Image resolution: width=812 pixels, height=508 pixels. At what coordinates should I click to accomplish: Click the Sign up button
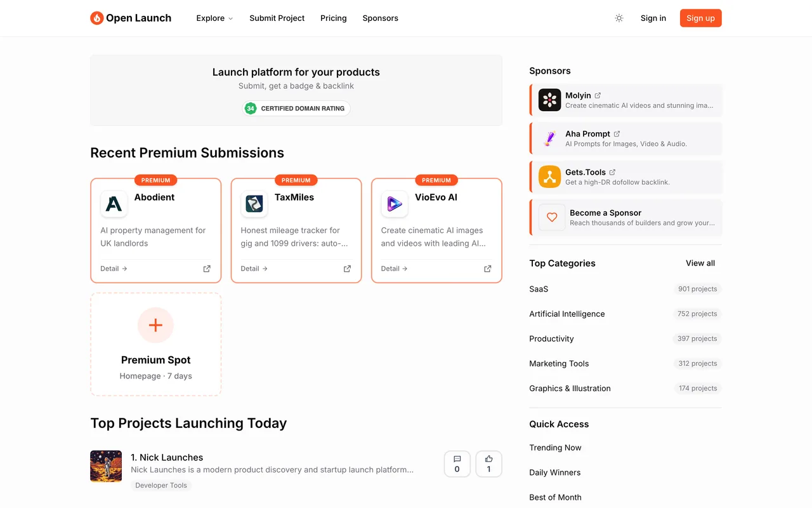coord(700,18)
